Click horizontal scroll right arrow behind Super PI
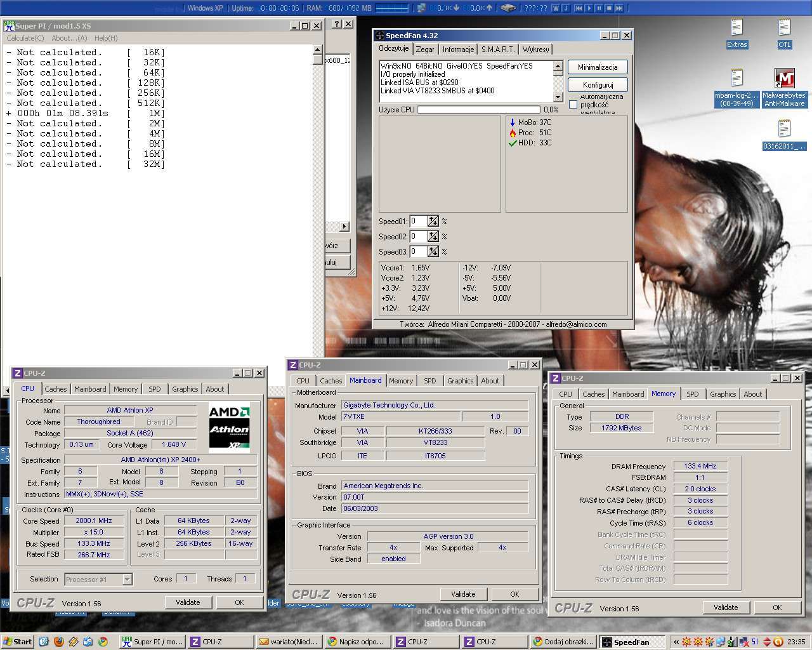Screen dimensions: 812x650 [344, 227]
